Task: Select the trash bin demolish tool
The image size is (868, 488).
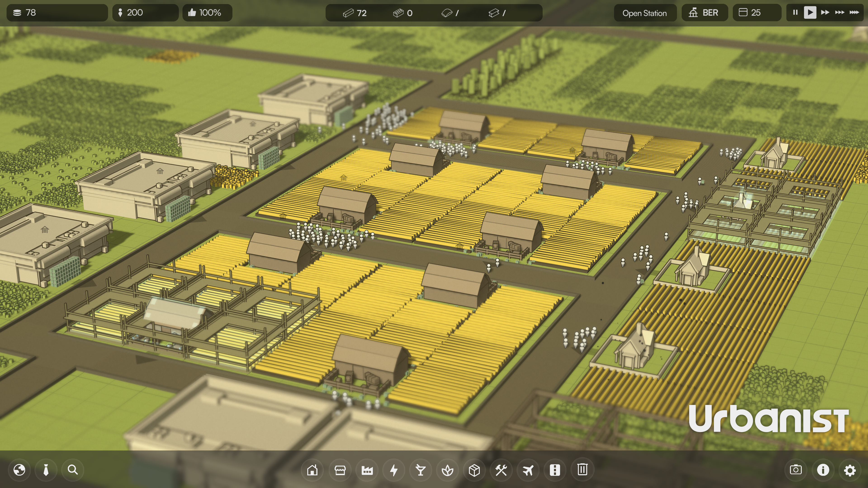Action: pos(582,469)
